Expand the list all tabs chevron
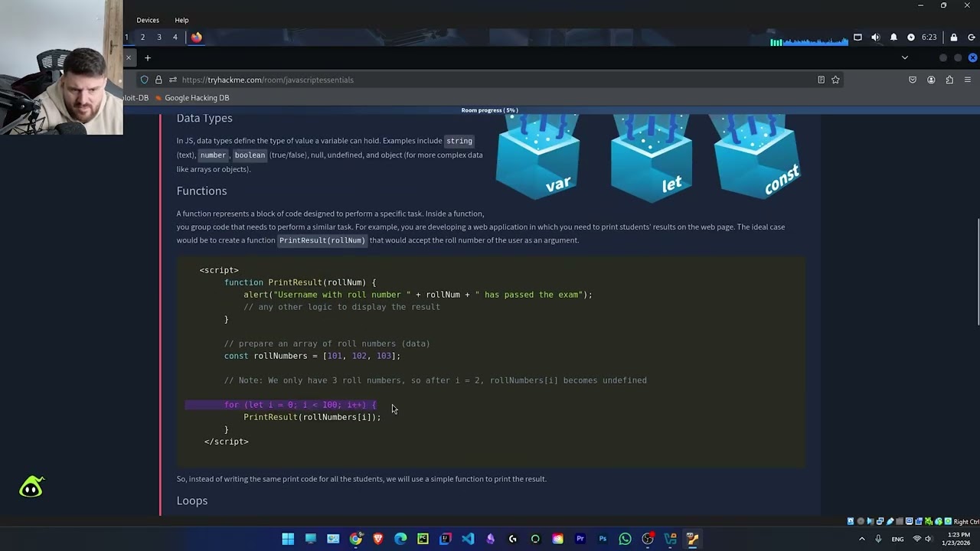Viewport: 980px width, 551px height. tap(905, 57)
